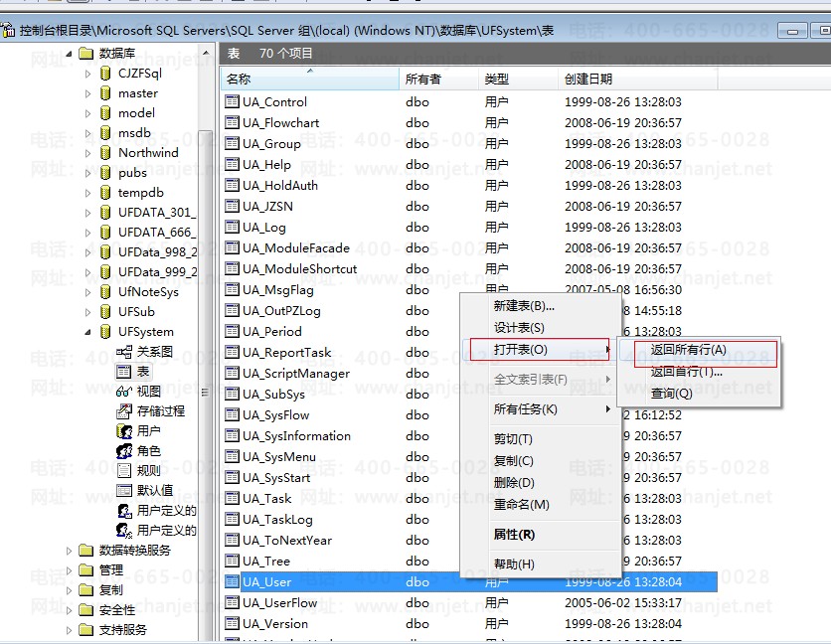Click the UA_Log table icon
This screenshot has width=831, height=644.
tap(232, 227)
